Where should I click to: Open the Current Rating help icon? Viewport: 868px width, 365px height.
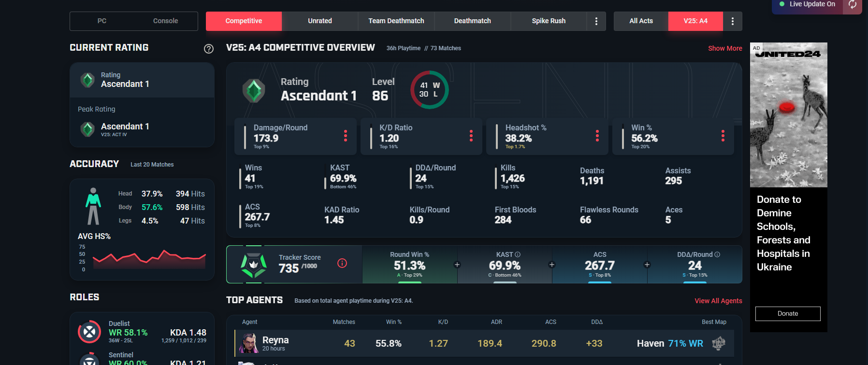point(209,49)
